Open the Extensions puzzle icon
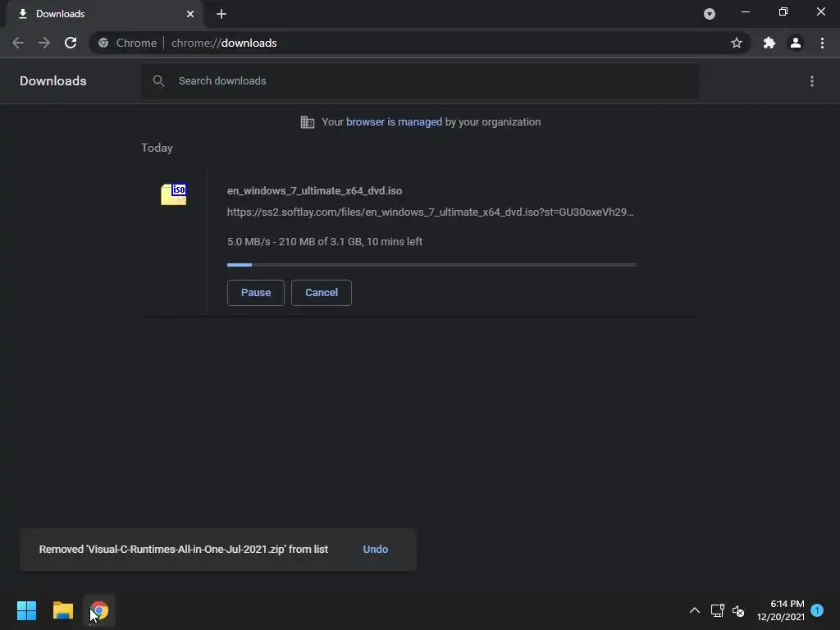 tap(769, 43)
